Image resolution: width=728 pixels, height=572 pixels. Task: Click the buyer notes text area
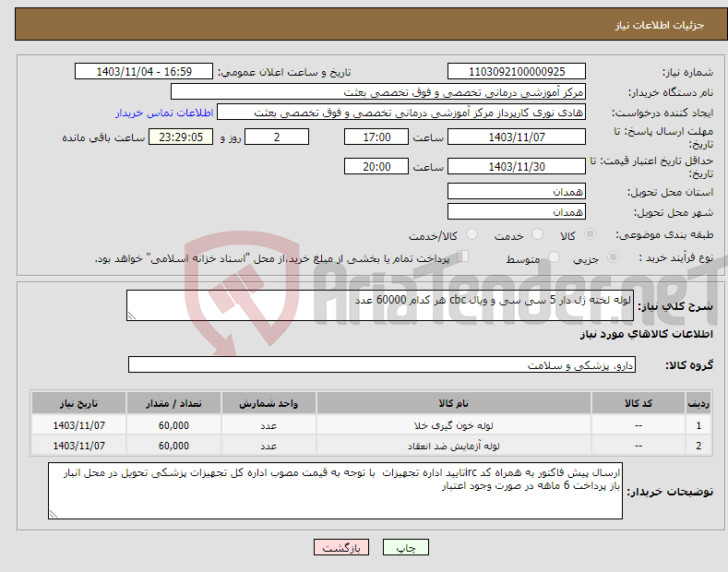[335, 491]
